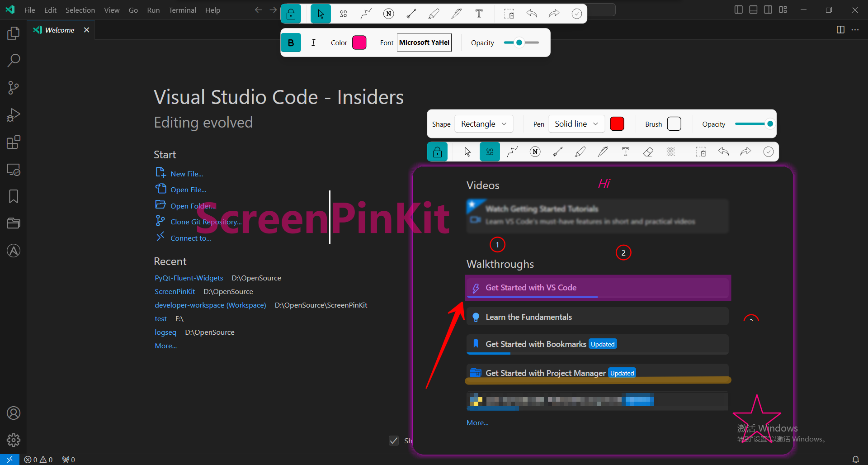Click the Open File... link
The height and width of the screenshot is (465, 868).
188,190
